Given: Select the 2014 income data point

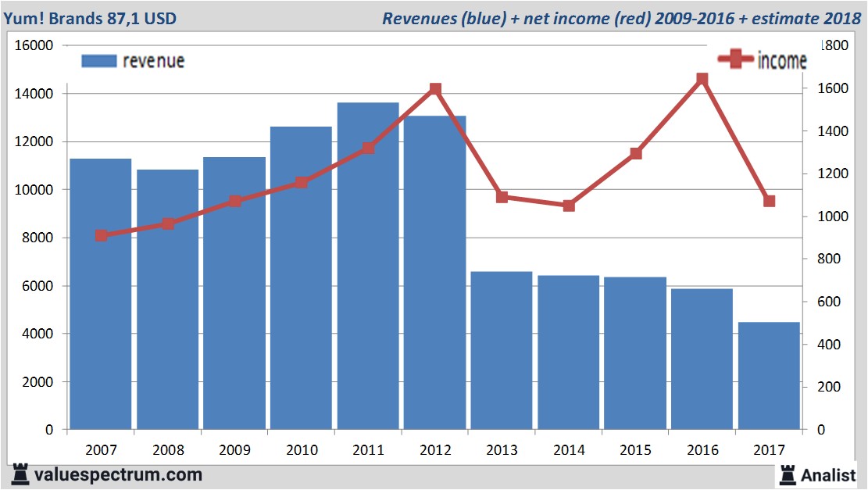Looking at the screenshot, I should pyautogui.click(x=569, y=206).
